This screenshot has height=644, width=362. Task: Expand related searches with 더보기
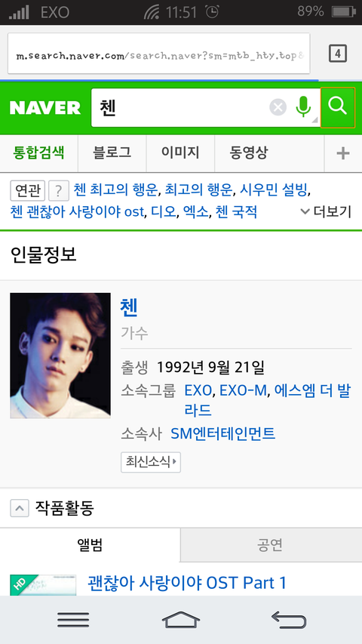point(326,211)
